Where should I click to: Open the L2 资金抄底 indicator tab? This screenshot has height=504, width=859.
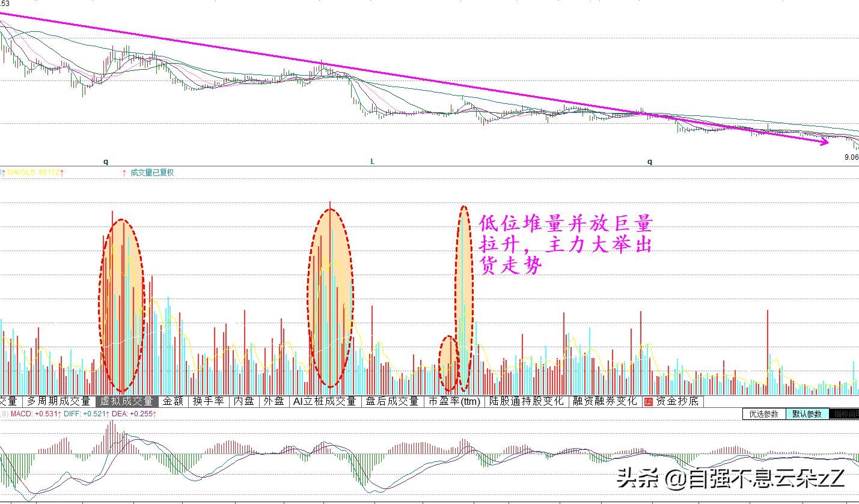click(x=671, y=401)
